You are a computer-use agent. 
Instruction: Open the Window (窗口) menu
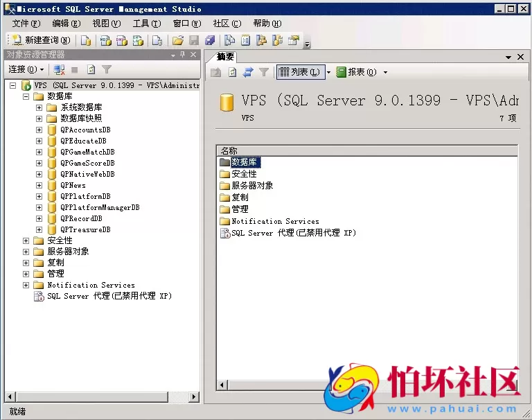(x=187, y=24)
